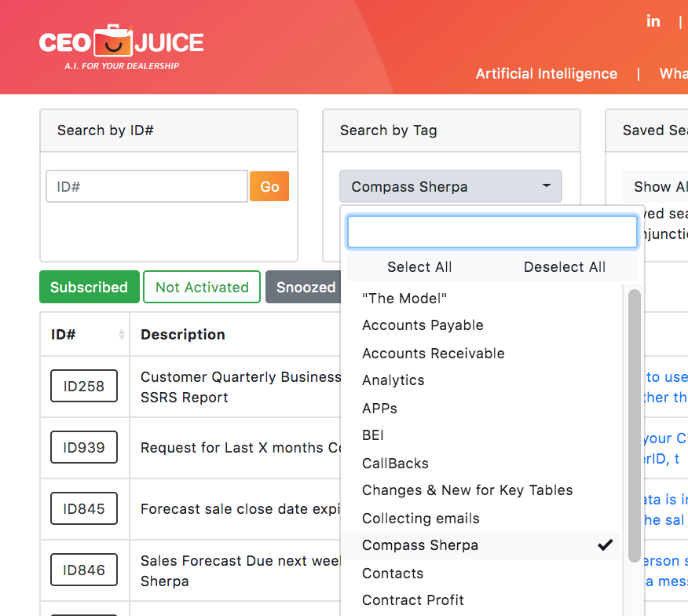Click Select All in tag list
This screenshot has height=616, width=688.
click(x=419, y=267)
